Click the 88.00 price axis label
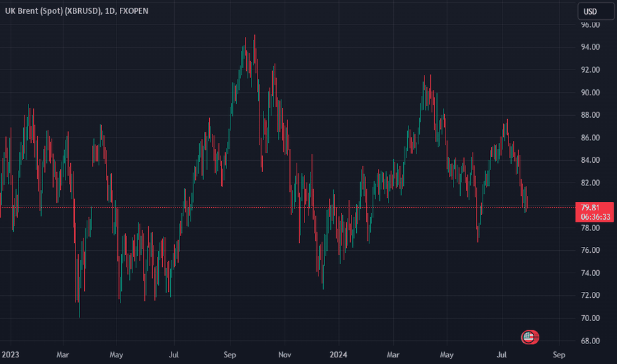The height and width of the screenshot is (364, 617). click(591, 115)
